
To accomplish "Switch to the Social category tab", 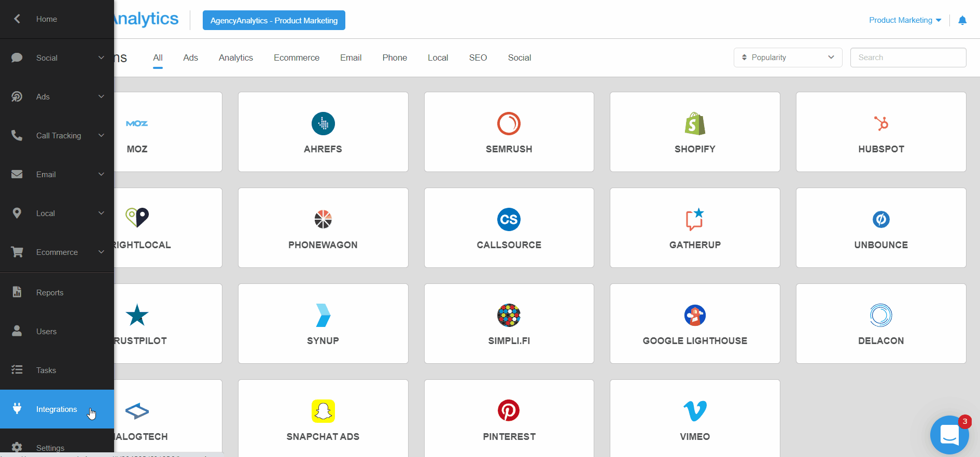I will (520, 58).
